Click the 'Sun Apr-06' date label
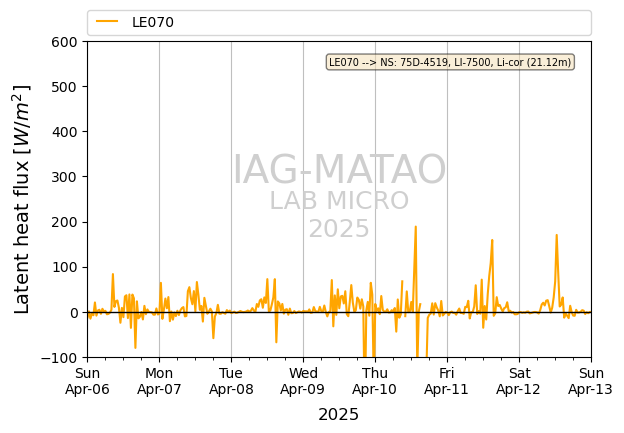The width and height of the screenshot is (624, 433). (88, 381)
